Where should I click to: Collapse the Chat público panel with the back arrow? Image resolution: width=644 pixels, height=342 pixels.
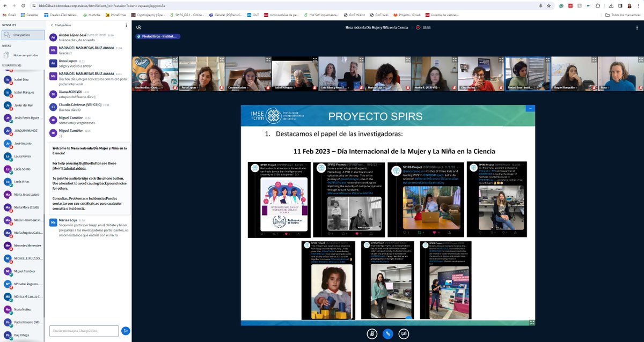coord(52,25)
